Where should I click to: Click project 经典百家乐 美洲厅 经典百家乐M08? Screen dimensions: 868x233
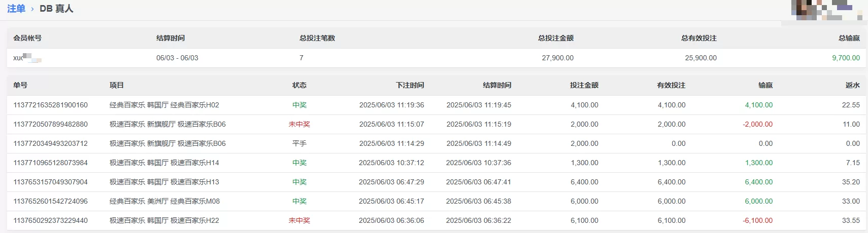click(x=165, y=201)
